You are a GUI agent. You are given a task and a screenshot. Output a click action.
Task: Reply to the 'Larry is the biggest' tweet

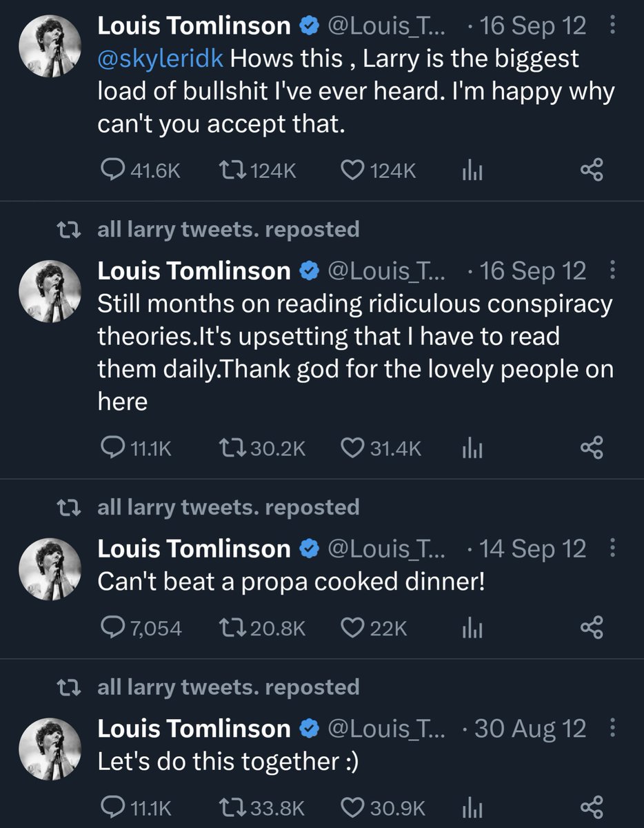[112, 170]
